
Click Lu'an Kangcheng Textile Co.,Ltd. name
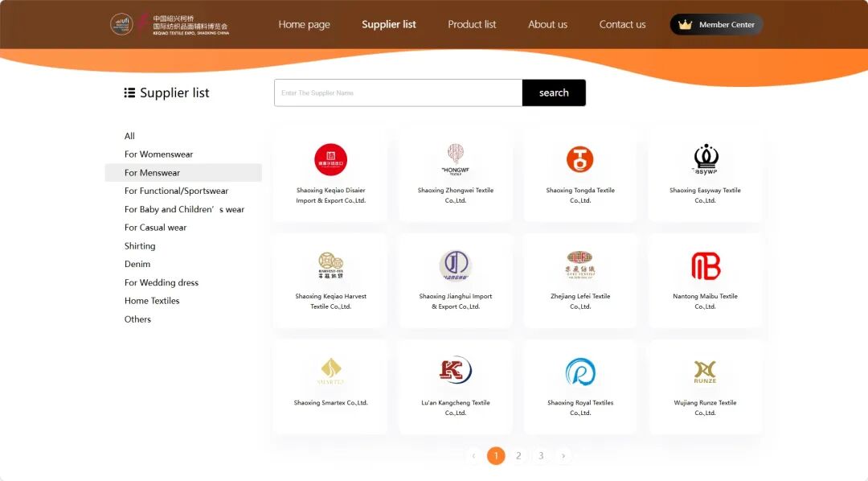456,407
